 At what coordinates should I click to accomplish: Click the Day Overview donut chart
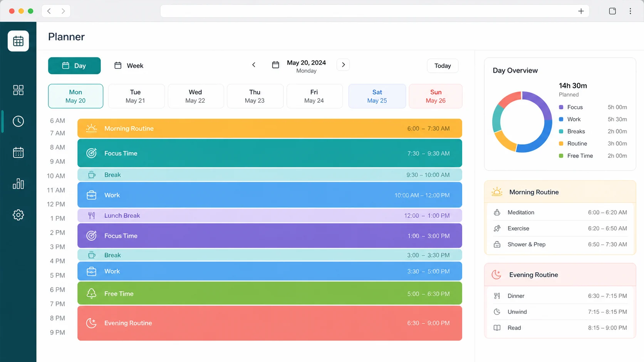point(522,122)
